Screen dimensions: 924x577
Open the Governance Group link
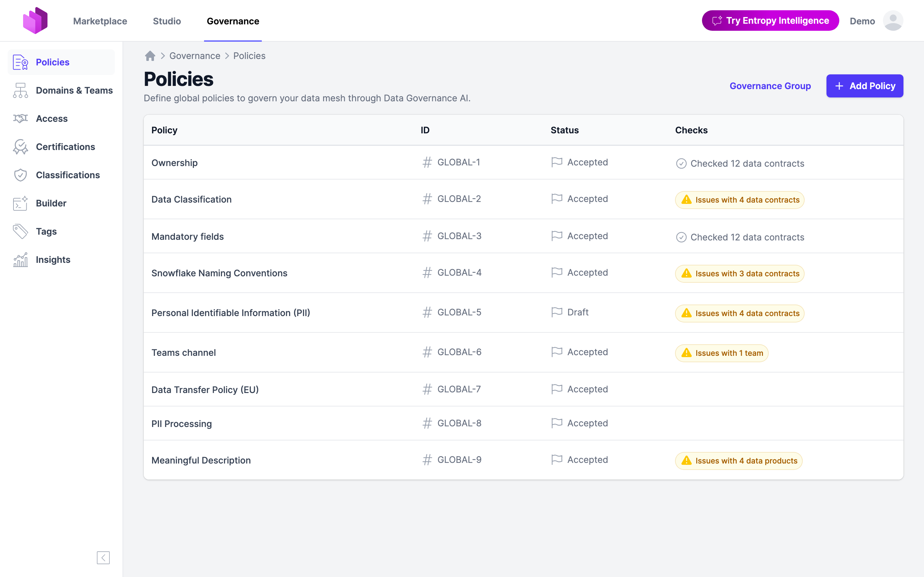pyautogui.click(x=770, y=86)
